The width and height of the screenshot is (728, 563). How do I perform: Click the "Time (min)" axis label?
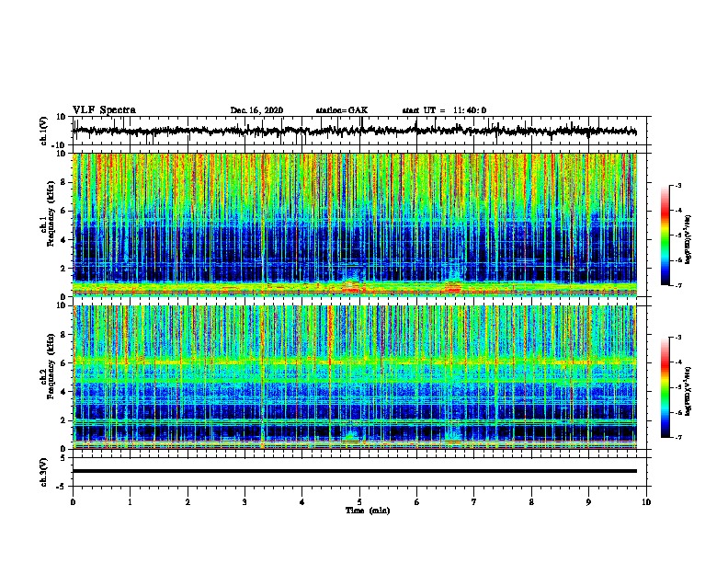[368, 511]
